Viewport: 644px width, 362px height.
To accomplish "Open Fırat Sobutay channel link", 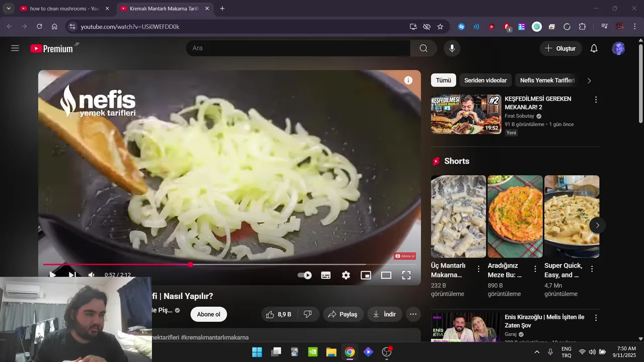I will pyautogui.click(x=520, y=116).
